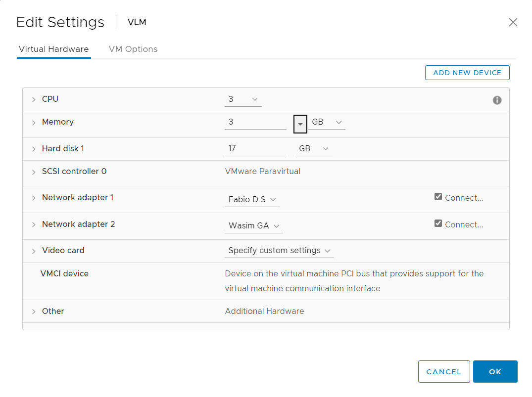Click the Memory value input field
Screen dimensions: 532x397
[x=255, y=122]
